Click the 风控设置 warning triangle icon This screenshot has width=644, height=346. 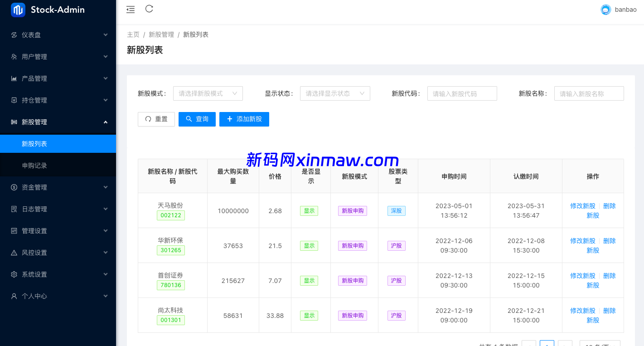pos(14,253)
